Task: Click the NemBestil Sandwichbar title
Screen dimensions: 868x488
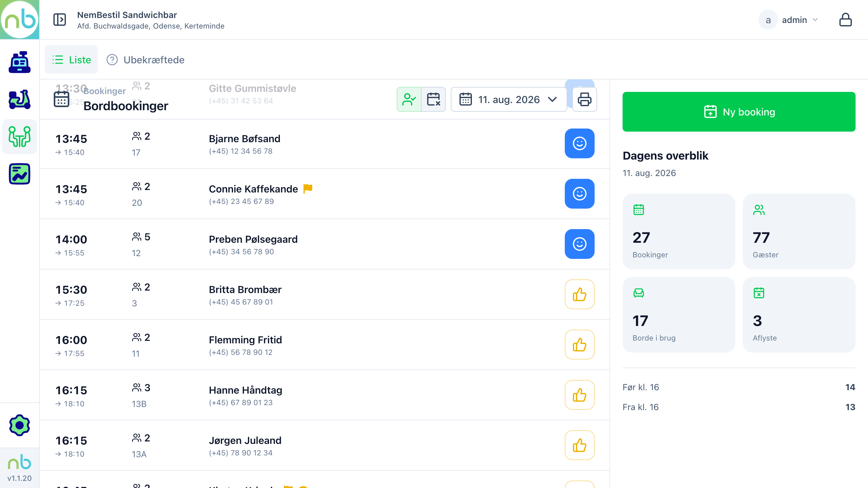Action: click(127, 15)
